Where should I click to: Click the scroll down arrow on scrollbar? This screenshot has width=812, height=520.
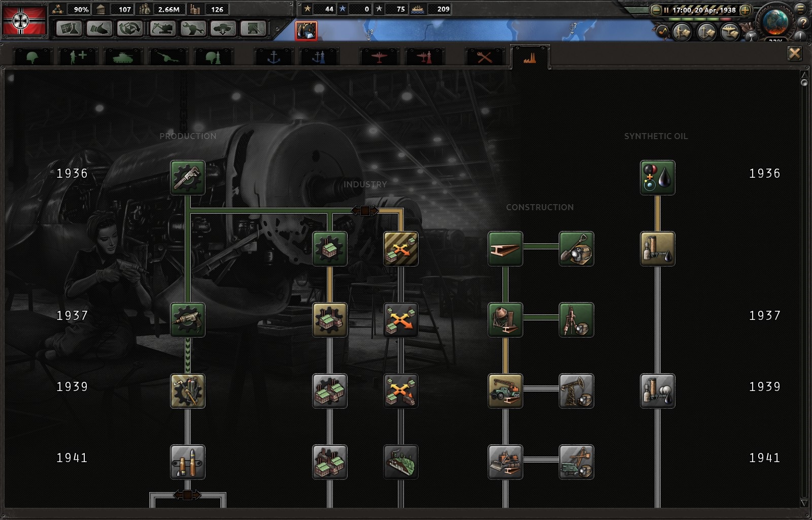[x=804, y=503]
